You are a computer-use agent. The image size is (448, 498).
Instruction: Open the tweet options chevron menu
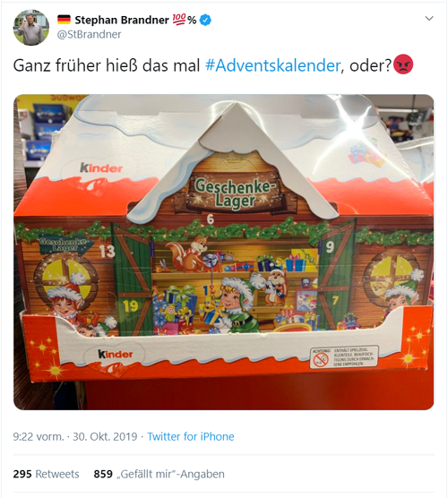tap(429, 18)
